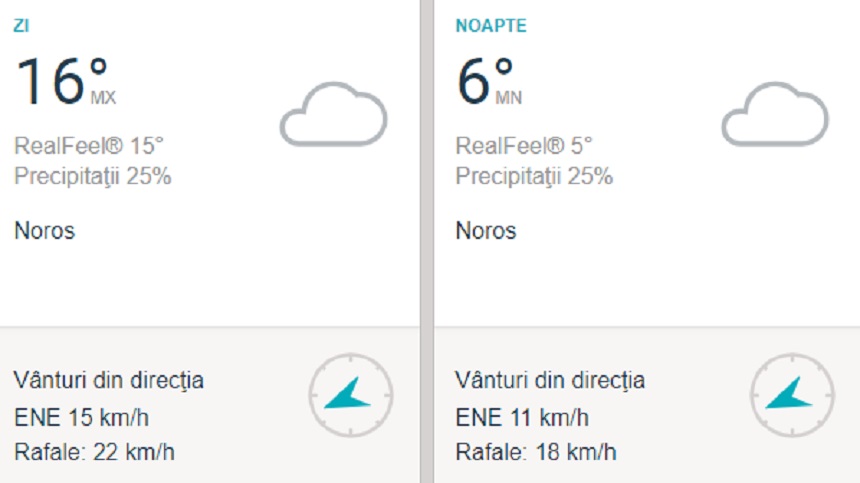Click the MX label beside 16°
This screenshot has width=860, height=483.
103,98
